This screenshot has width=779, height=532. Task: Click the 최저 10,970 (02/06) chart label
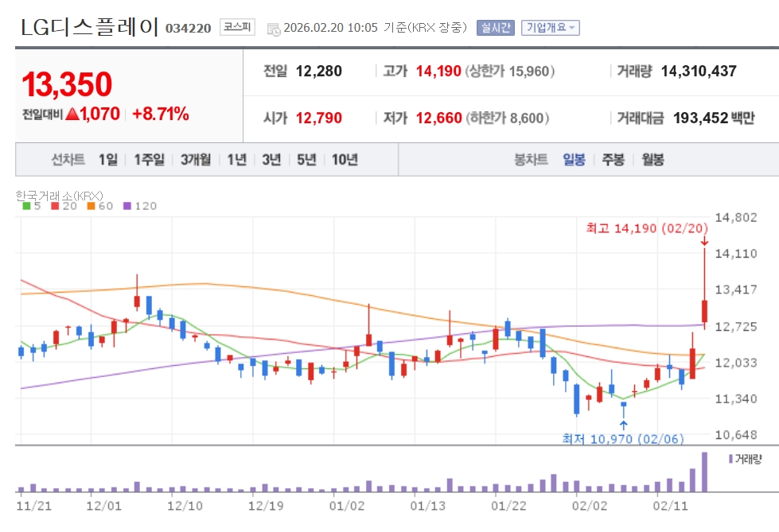click(623, 439)
